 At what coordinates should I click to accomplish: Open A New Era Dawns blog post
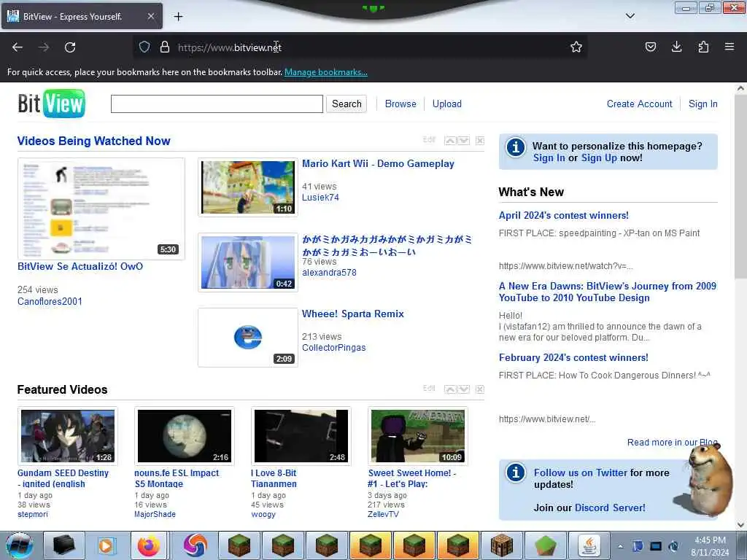(x=608, y=292)
